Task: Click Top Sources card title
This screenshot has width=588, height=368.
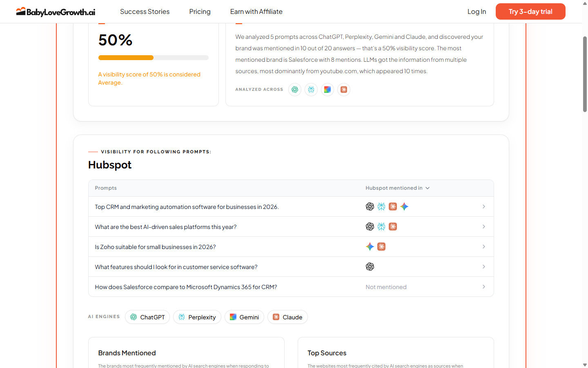Action: (327, 353)
